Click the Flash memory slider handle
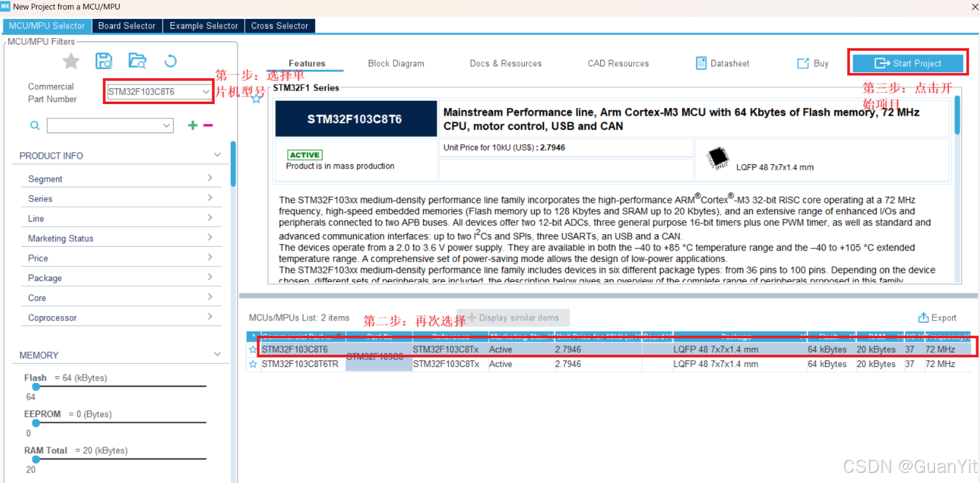Screen dimensions: 980x483 click(x=36, y=387)
